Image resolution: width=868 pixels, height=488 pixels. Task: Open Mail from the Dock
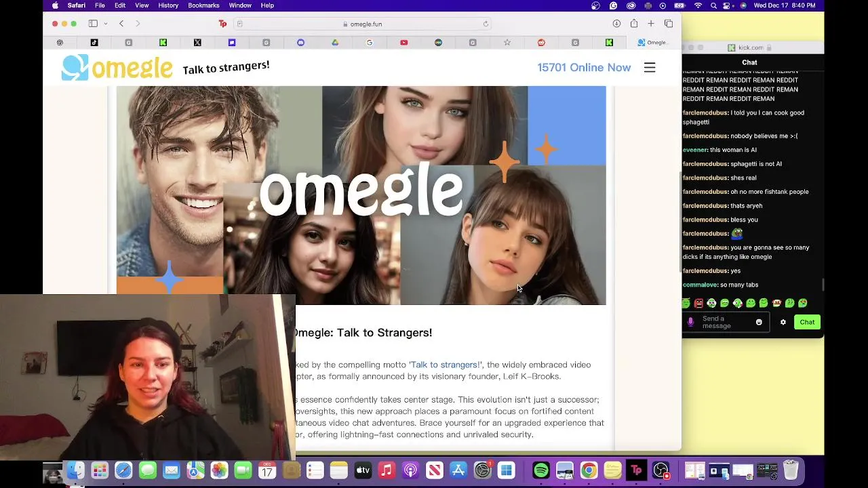[x=172, y=470]
